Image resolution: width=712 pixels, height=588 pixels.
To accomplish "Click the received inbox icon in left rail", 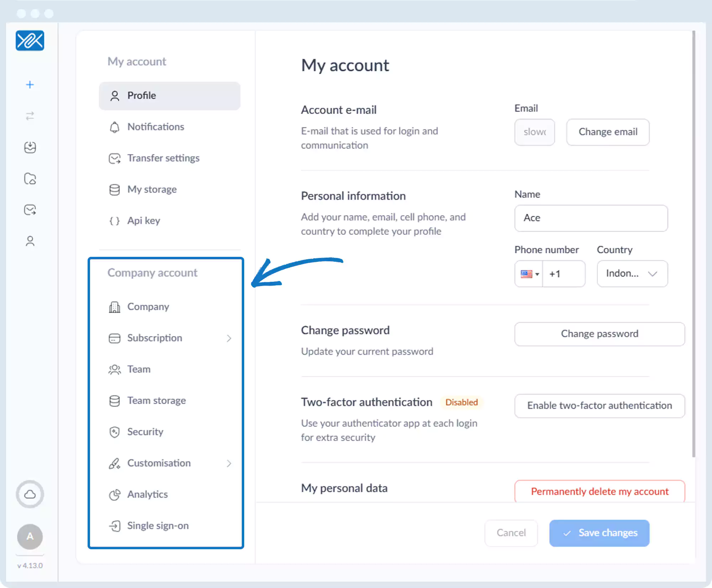I will pos(30,147).
